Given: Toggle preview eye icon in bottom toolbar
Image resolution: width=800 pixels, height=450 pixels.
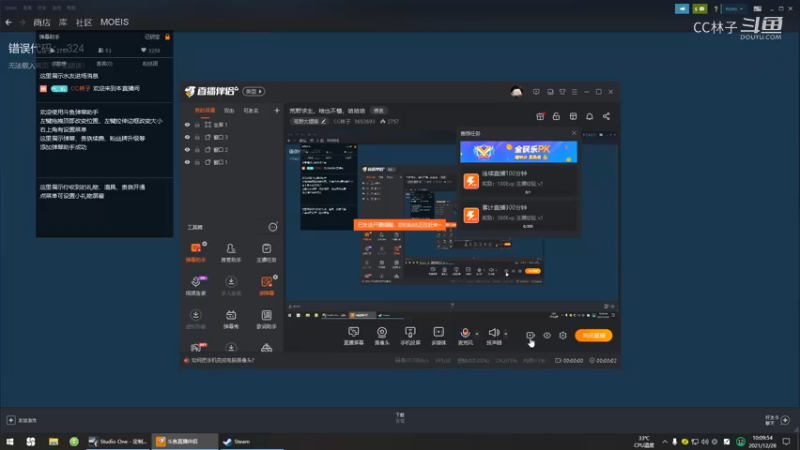Looking at the screenshot, I should (x=546, y=335).
